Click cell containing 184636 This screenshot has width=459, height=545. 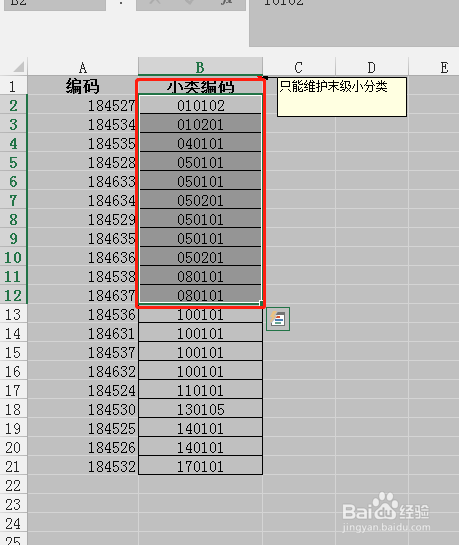[x=83, y=257]
